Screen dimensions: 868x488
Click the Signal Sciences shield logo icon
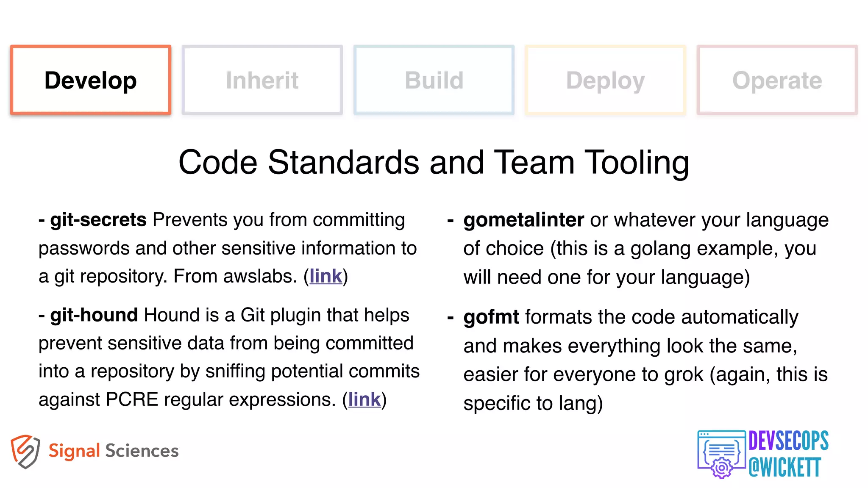pyautogui.click(x=25, y=452)
